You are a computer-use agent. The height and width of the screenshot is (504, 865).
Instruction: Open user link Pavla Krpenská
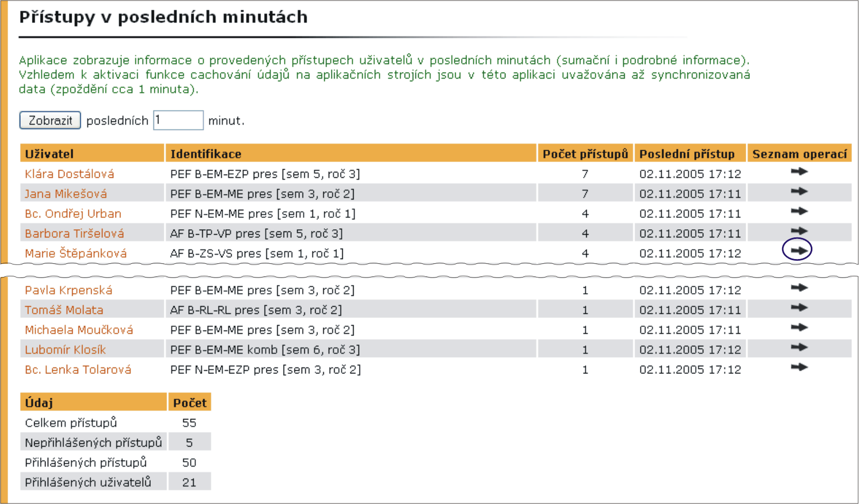[x=68, y=290]
